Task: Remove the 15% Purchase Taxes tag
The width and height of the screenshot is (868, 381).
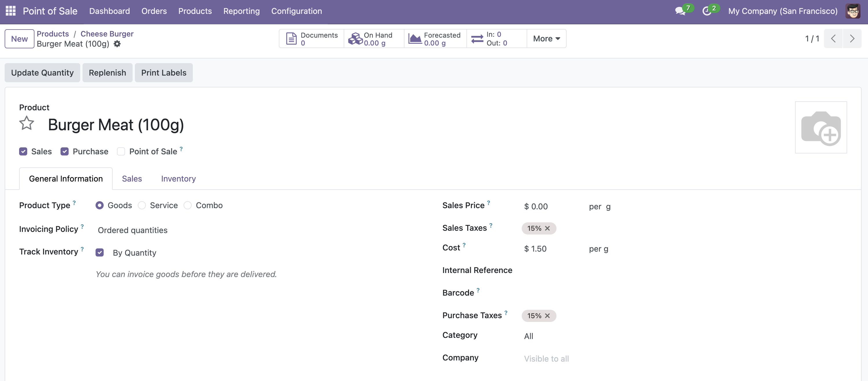Action: tap(547, 316)
